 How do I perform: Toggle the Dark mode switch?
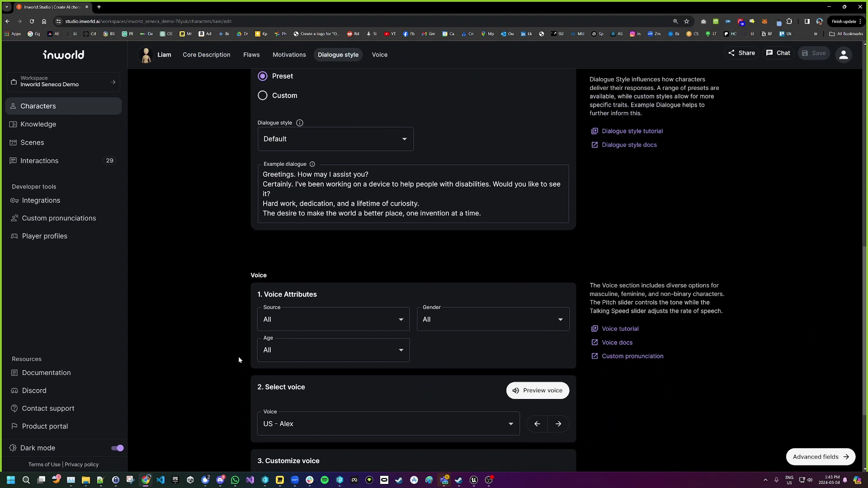118,448
